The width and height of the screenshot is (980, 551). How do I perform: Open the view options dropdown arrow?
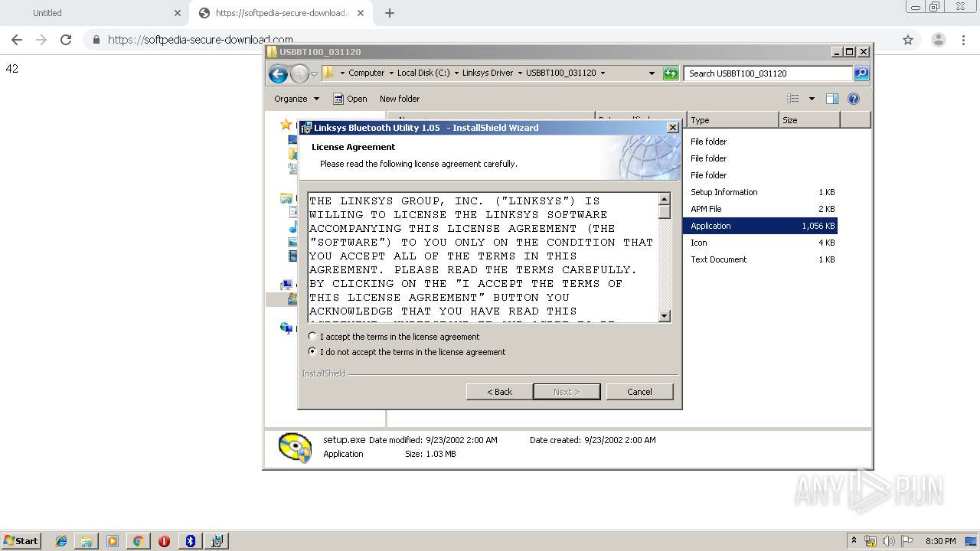click(x=812, y=99)
